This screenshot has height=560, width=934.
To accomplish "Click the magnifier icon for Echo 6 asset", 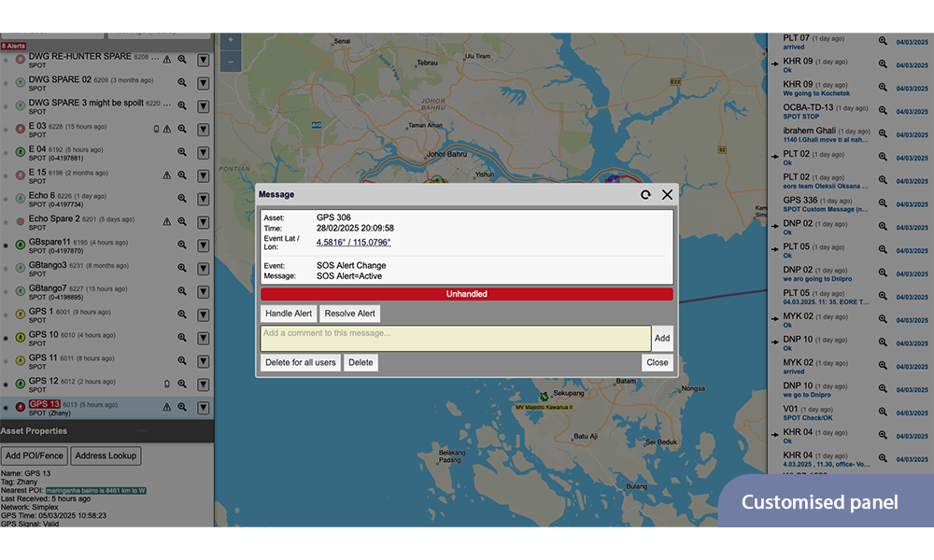I will 183,198.
